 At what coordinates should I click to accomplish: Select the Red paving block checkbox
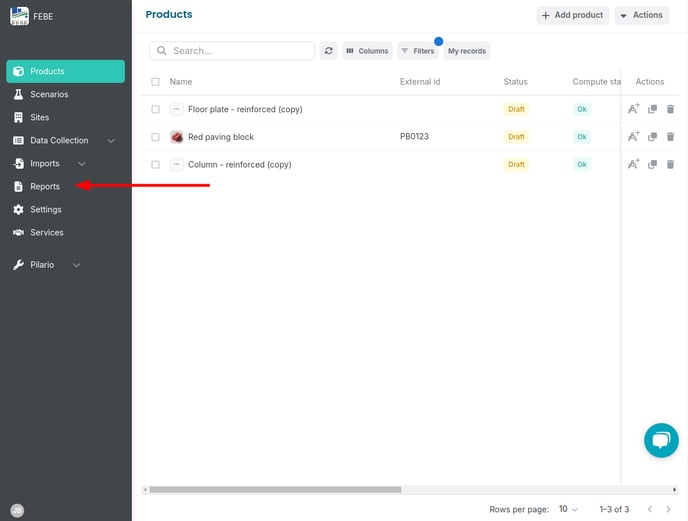pyautogui.click(x=155, y=137)
